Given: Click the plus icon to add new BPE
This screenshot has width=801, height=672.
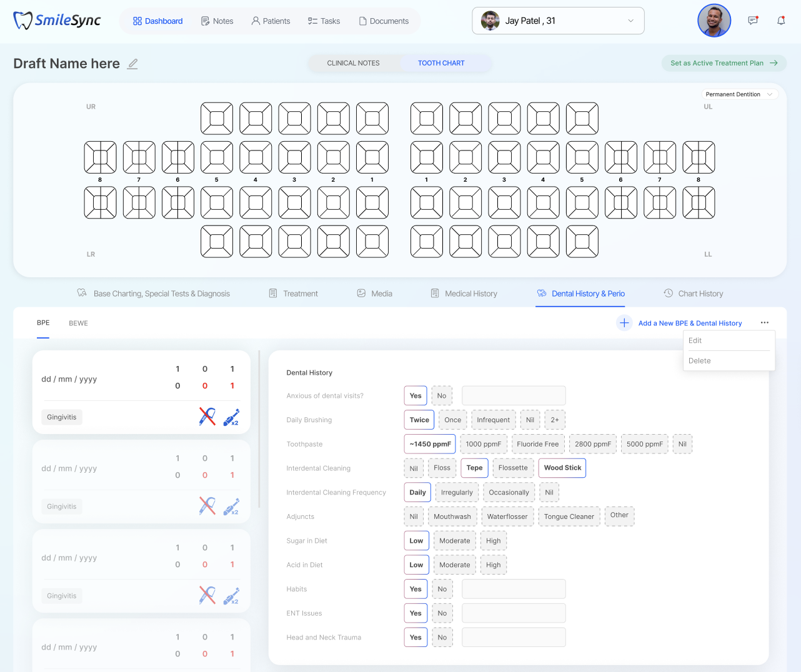Looking at the screenshot, I should click(x=624, y=323).
